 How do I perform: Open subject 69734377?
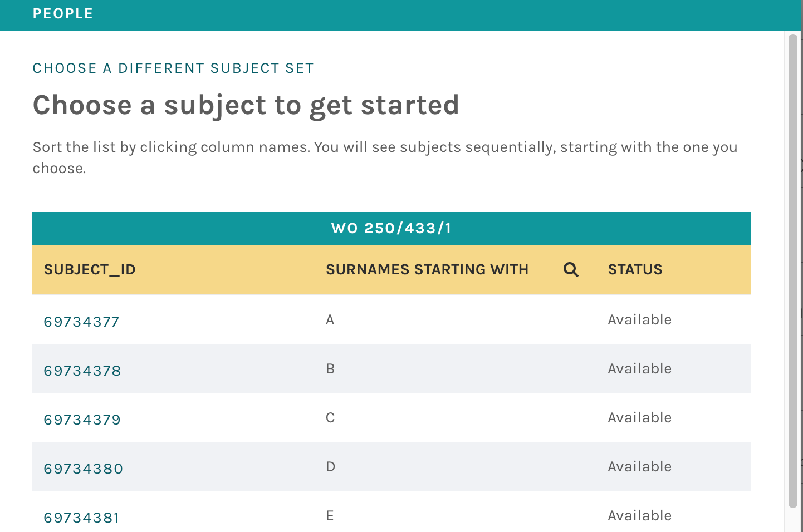(x=82, y=322)
